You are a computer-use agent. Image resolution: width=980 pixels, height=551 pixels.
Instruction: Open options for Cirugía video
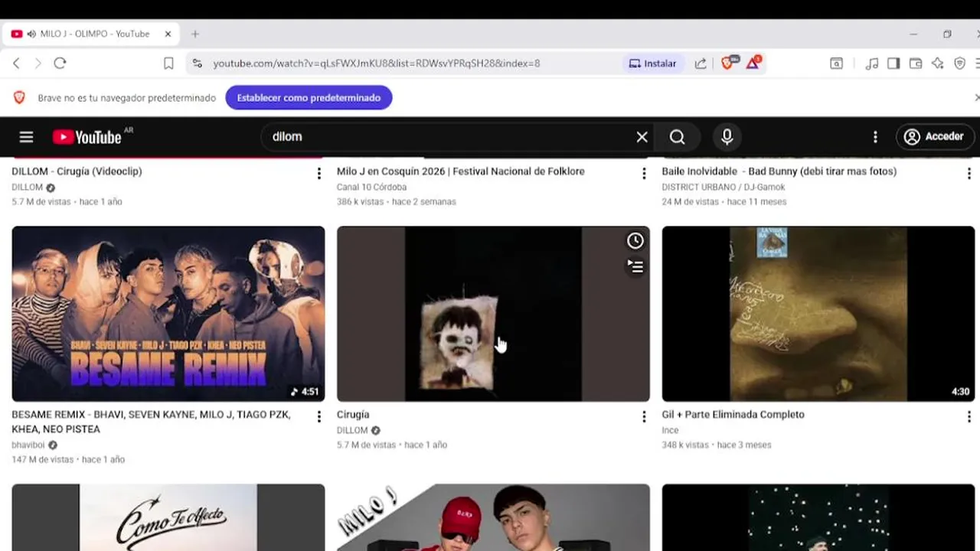click(644, 417)
